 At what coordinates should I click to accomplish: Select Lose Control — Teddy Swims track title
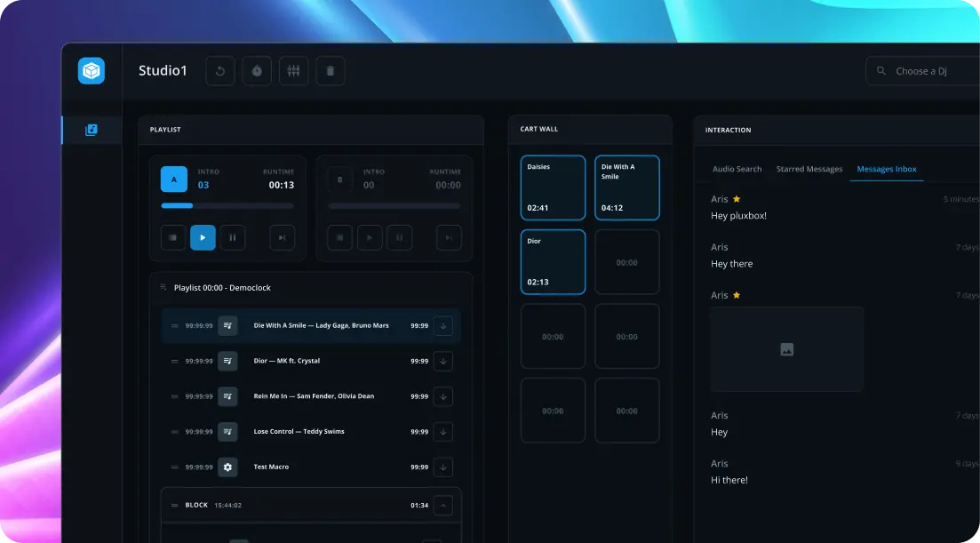tap(299, 431)
